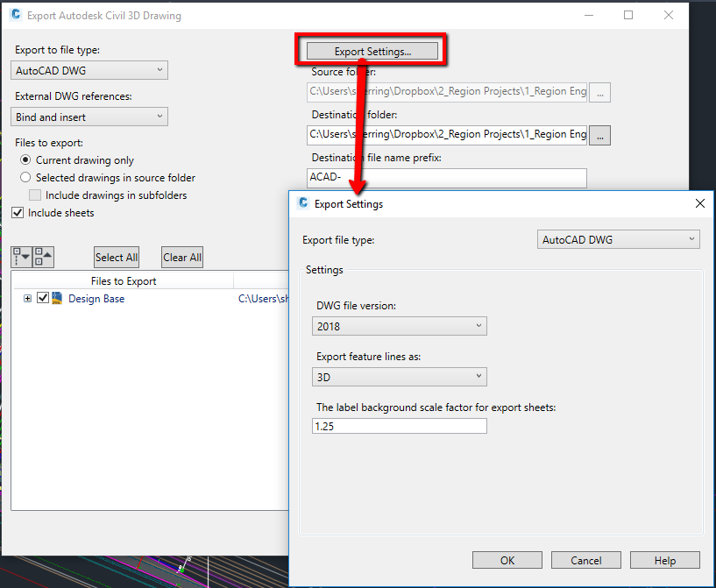The width and height of the screenshot is (716, 588).
Task: Enable the Include sheets checkbox
Action: pyautogui.click(x=18, y=212)
